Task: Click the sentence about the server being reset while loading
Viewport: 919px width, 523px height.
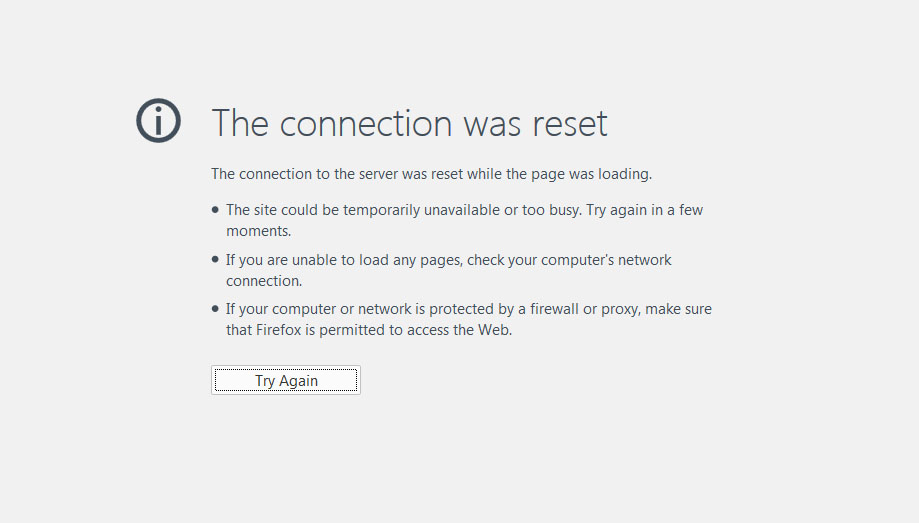Action: tap(431, 174)
